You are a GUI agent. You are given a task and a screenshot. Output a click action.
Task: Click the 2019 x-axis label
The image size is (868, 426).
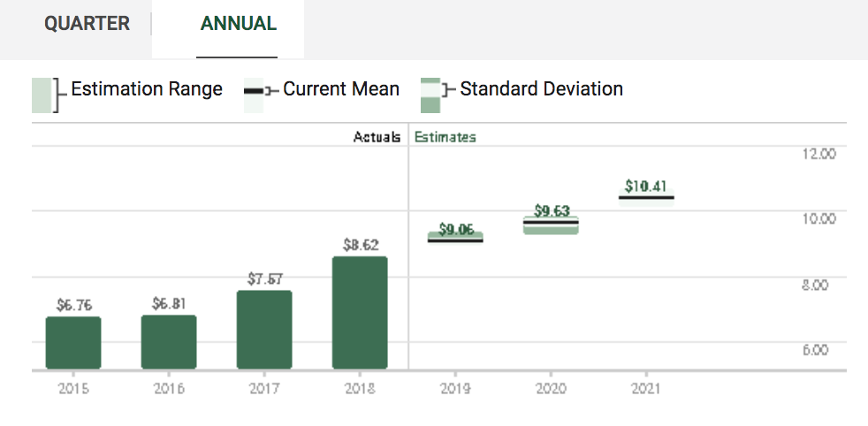(455, 389)
